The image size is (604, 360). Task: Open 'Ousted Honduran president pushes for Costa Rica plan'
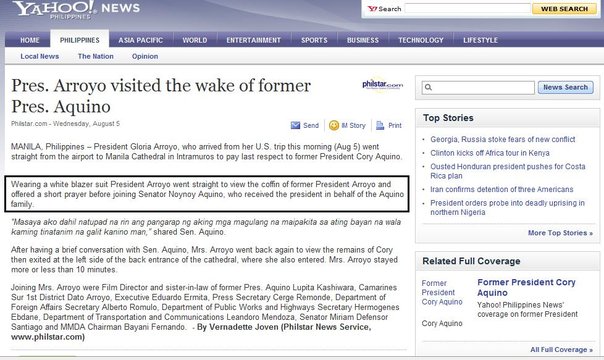click(x=508, y=171)
